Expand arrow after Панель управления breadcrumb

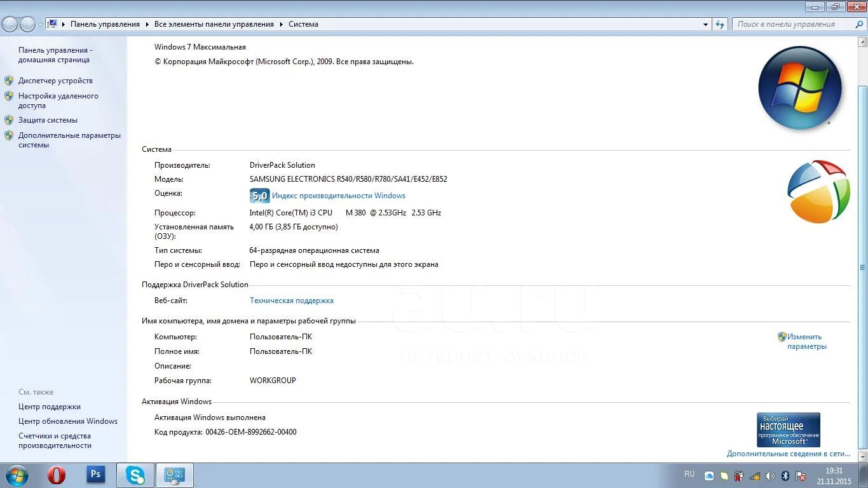pyautogui.click(x=147, y=24)
